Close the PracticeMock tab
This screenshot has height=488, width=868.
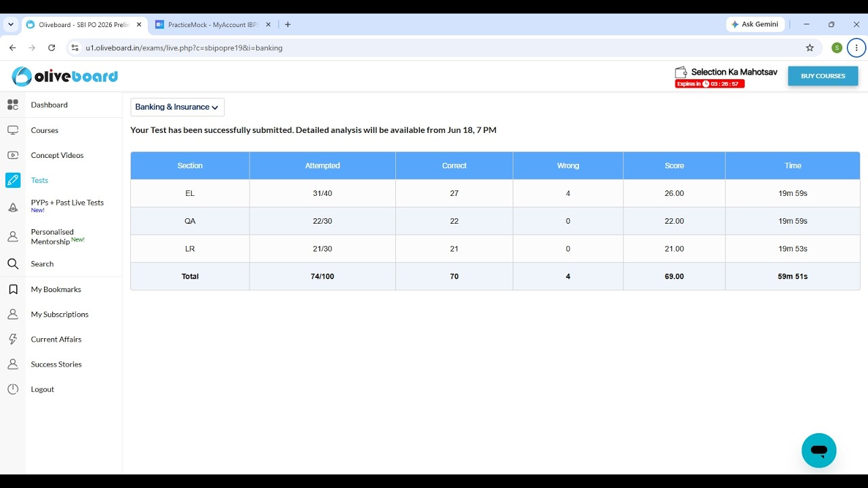tap(268, 24)
